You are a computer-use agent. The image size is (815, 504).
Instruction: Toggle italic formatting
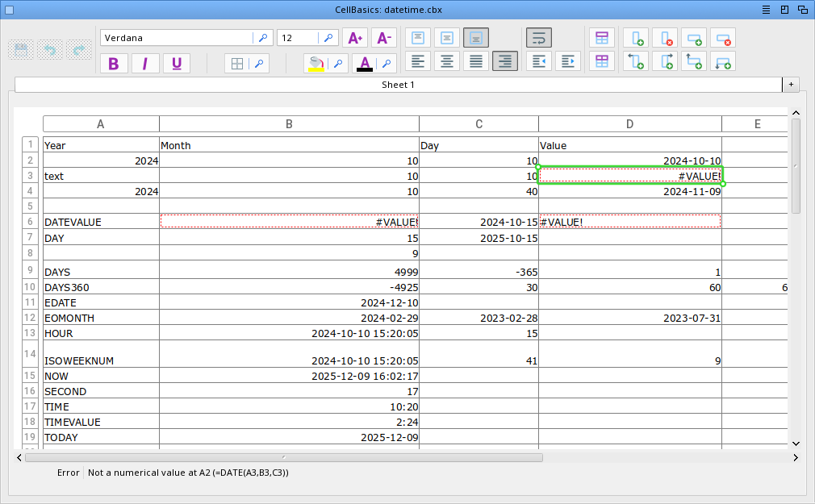tap(144, 64)
